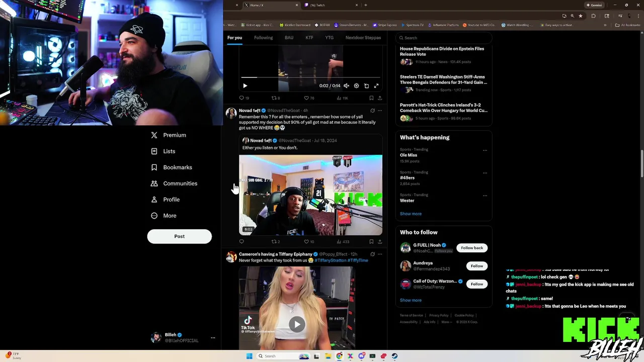
Task: Follow back G FUEL | Noah
Action: point(472,248)
